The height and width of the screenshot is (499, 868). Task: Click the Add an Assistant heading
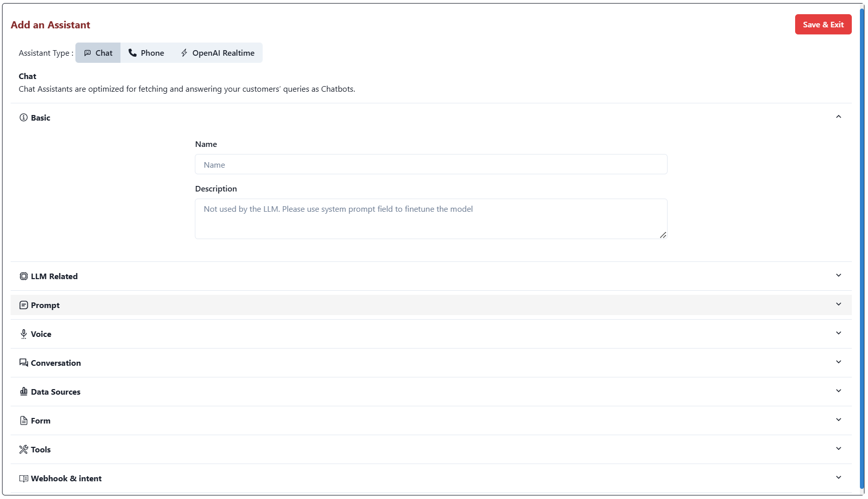[x=50, y=25]
